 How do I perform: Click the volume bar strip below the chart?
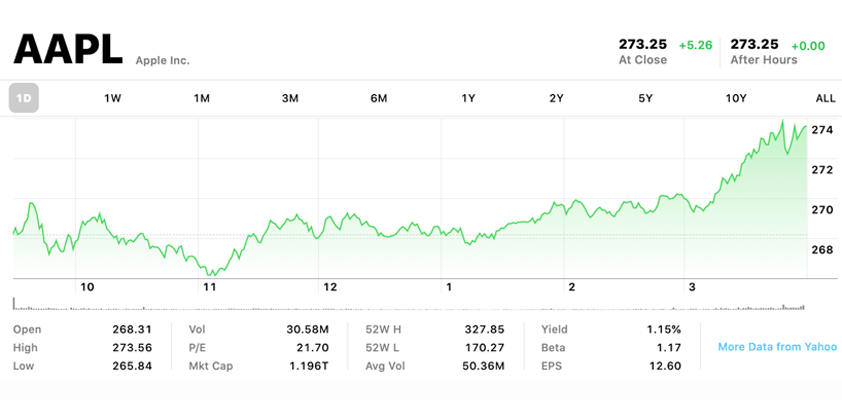coord(410,304)
